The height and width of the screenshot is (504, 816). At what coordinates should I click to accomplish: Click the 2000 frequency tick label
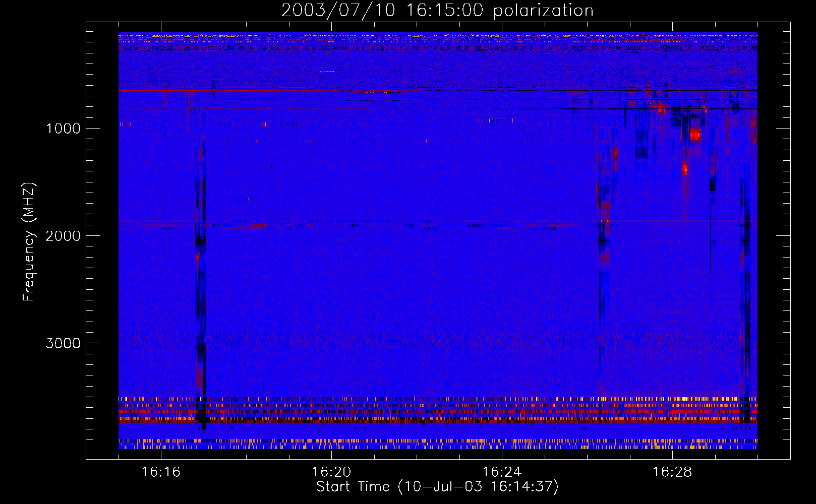tap(63, 236)
